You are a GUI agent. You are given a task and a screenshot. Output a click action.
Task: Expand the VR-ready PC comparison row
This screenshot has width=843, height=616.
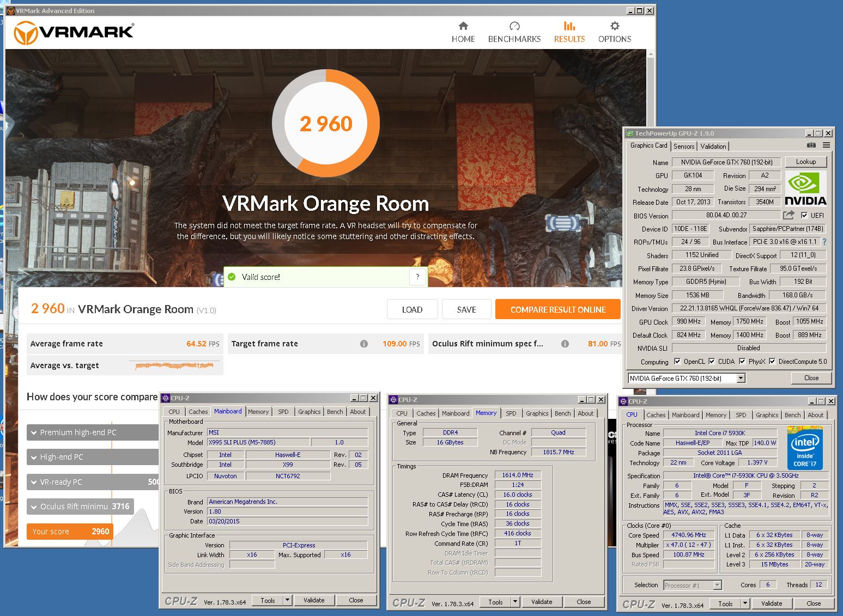[93, 482]
